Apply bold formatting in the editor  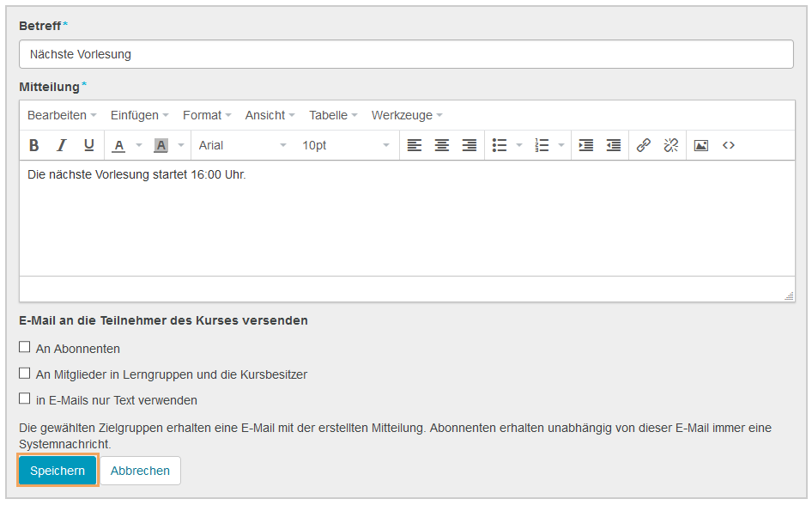(x=33, y=144)
